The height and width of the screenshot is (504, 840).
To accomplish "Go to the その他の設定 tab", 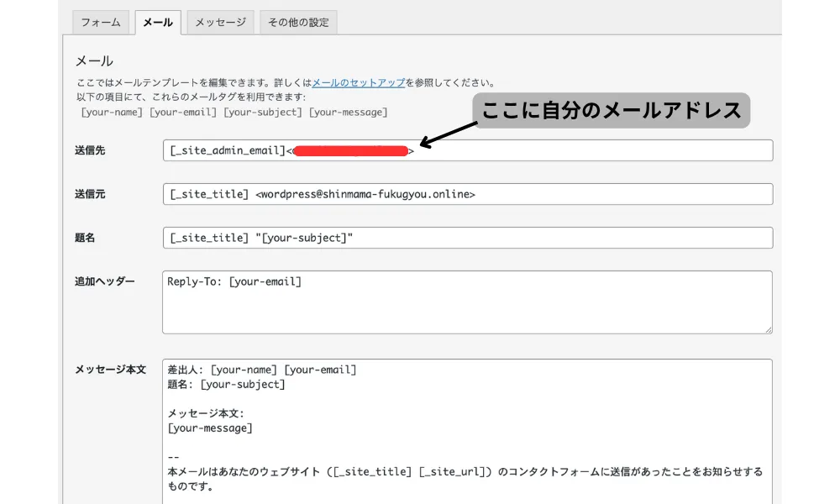I will [298, 23].
